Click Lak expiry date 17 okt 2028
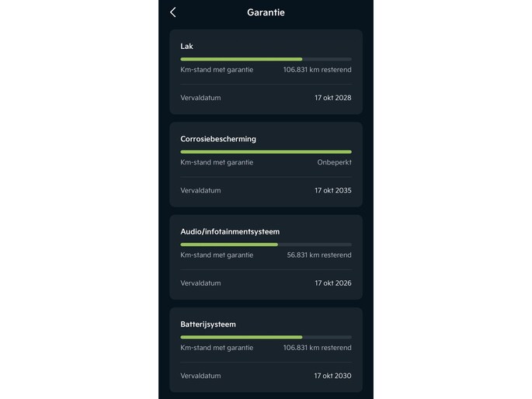Screen dimensions: 532x399 (332, 98)
